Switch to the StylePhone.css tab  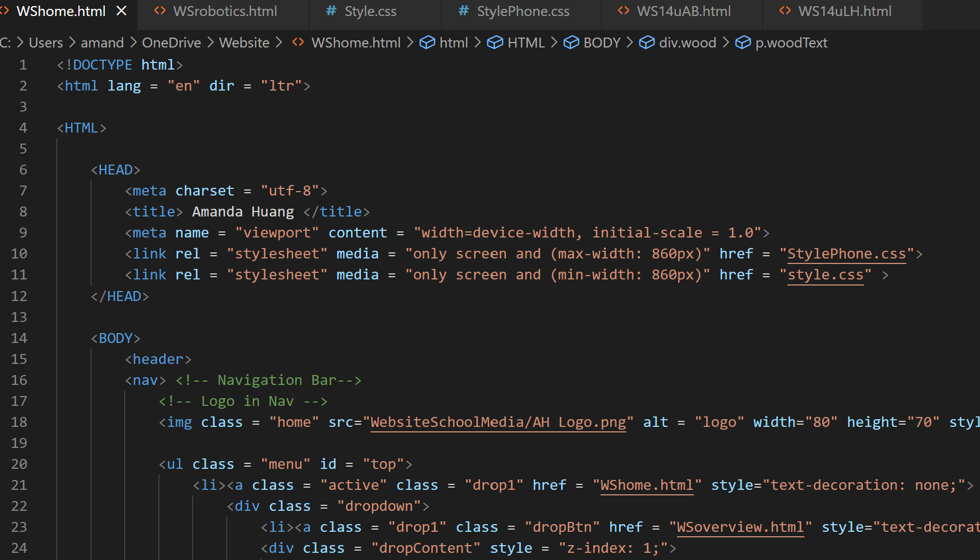(523, 11)
